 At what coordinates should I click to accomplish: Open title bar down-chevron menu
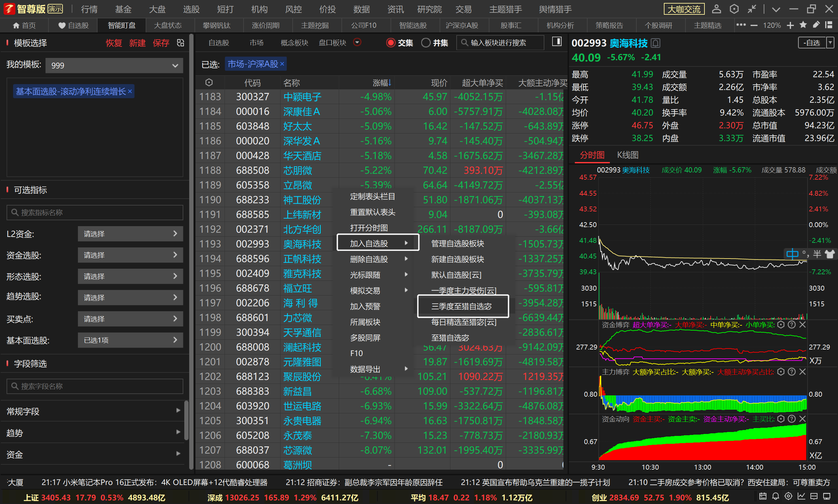point(776,9)
